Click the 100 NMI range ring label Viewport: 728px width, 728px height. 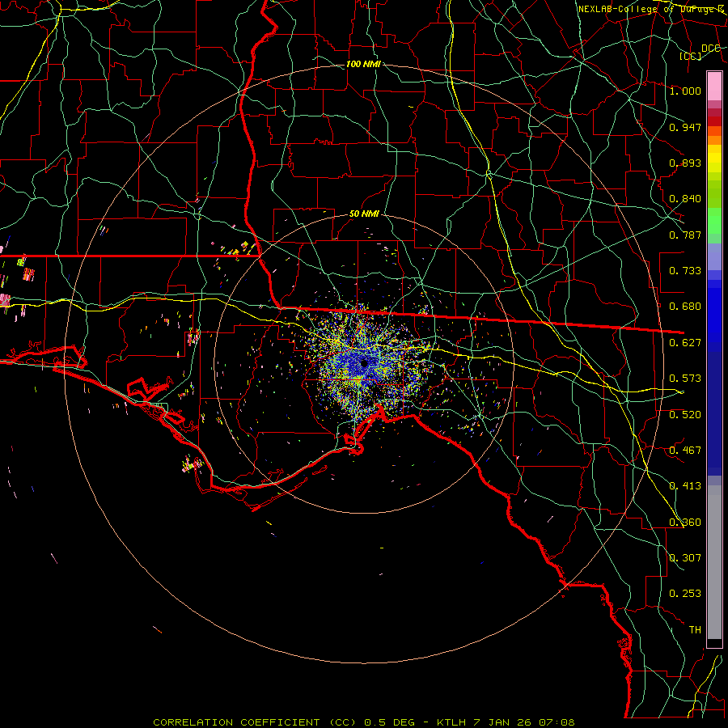363,64
